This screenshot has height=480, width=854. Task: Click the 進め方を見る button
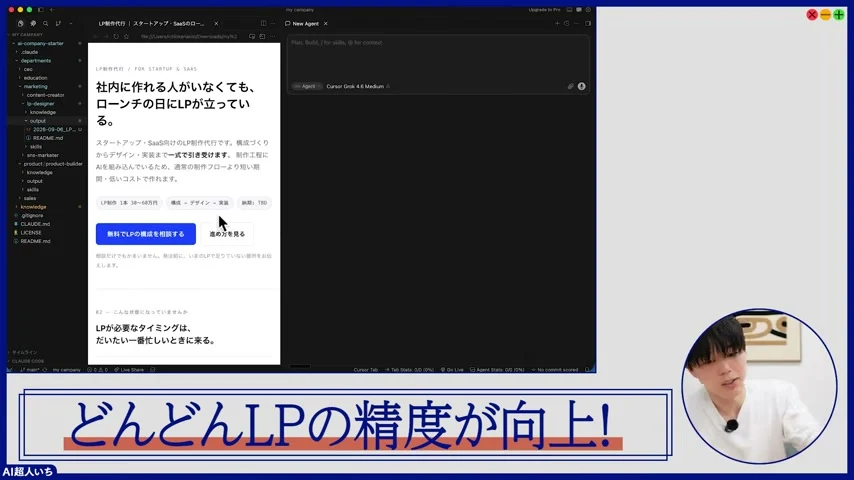click(x=227, y=234)
